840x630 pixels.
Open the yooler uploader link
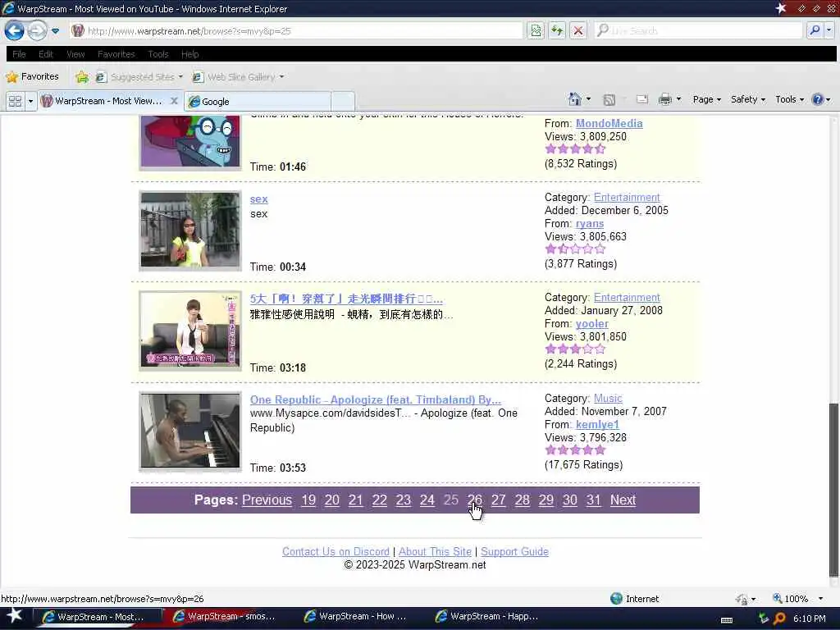tap(592, 323)
